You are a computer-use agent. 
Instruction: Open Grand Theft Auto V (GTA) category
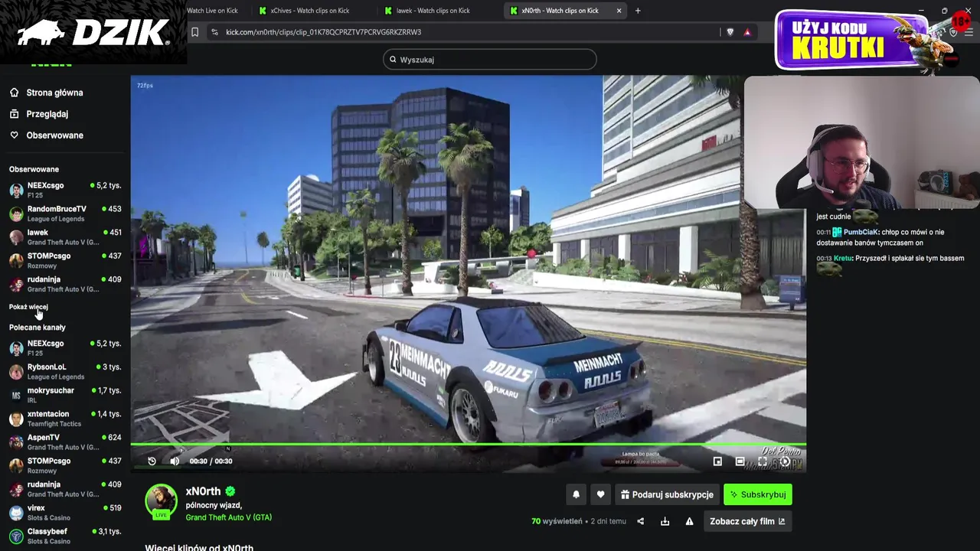228,517
